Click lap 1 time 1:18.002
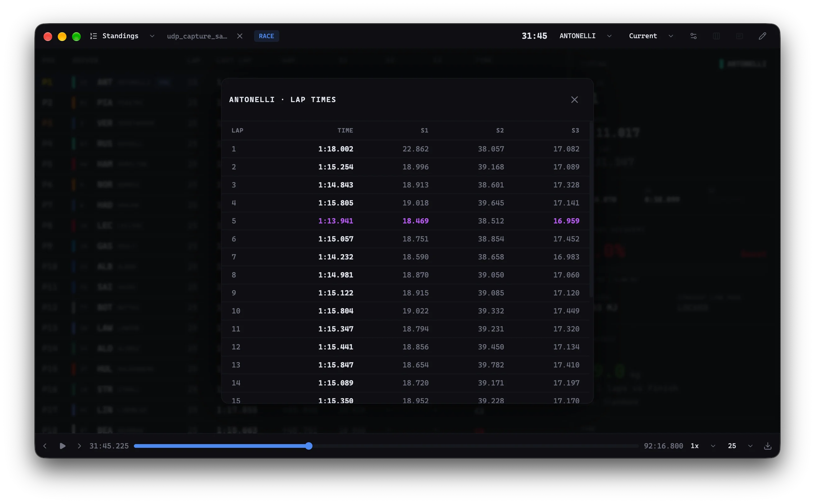The height and width of the screenshot is (504, 815). (x=336, y=149)
